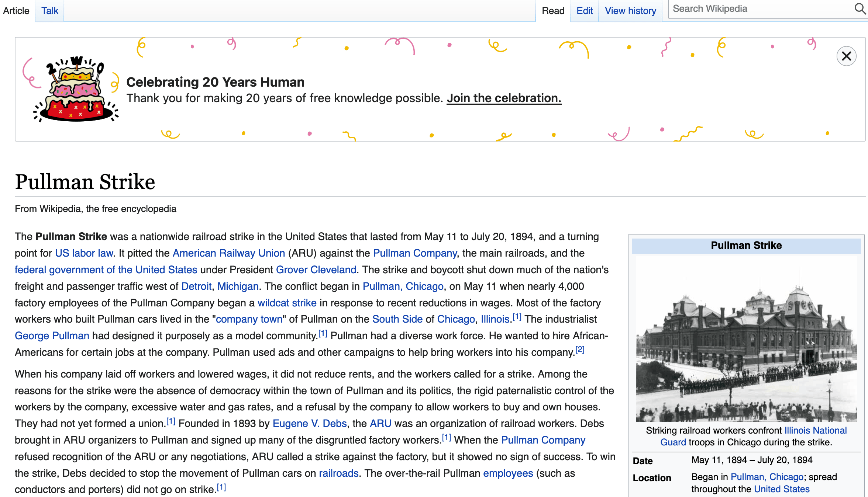This screenshot has height=497, width=868.
Task: Open the Grover Cleveland link
Action: [316, 270]
